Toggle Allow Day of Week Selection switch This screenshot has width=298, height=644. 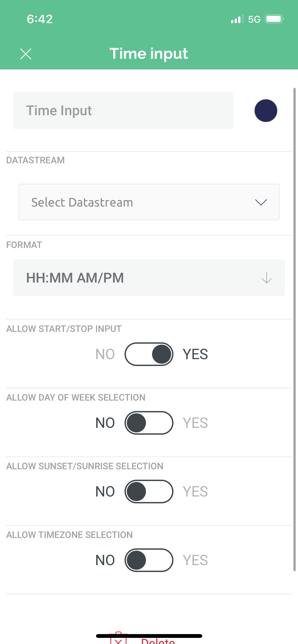click(149, 423)
